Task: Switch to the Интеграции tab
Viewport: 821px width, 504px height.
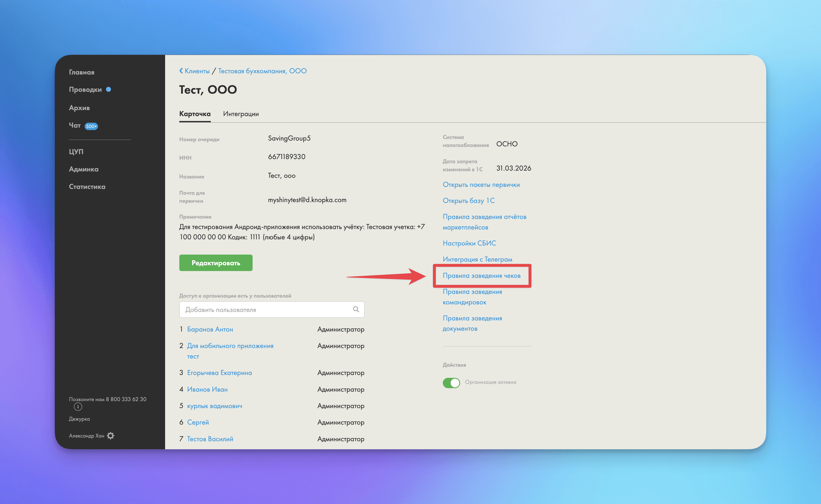Action: [241, 114]
